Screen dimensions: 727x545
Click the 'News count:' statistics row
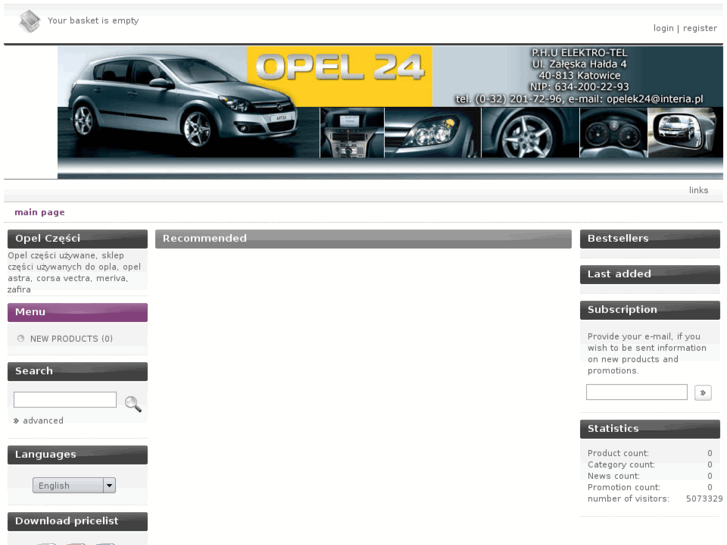(x=650, y=476)
